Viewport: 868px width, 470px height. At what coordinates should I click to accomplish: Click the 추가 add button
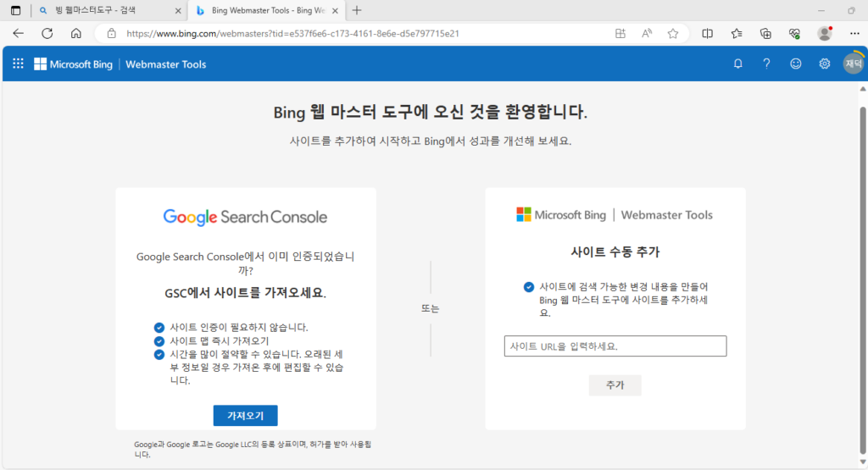pos(615,384)
